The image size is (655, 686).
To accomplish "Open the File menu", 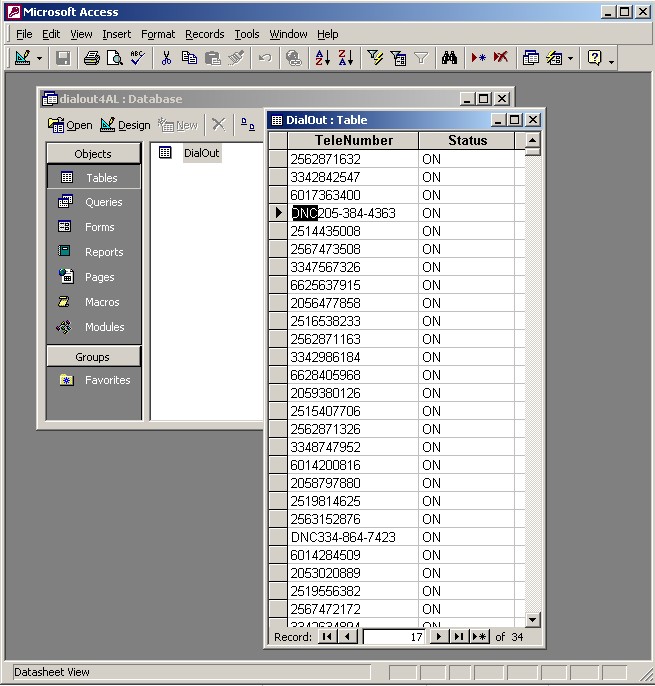I will (x=24, y=34).
